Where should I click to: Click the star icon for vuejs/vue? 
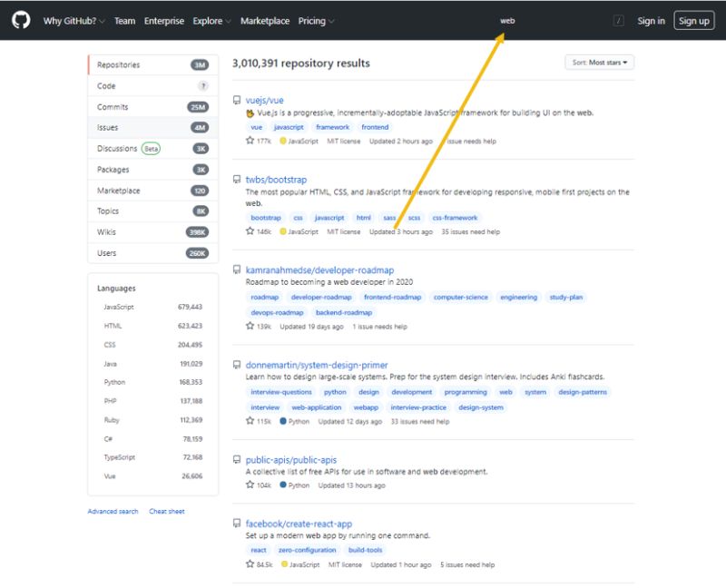[250, 142]
